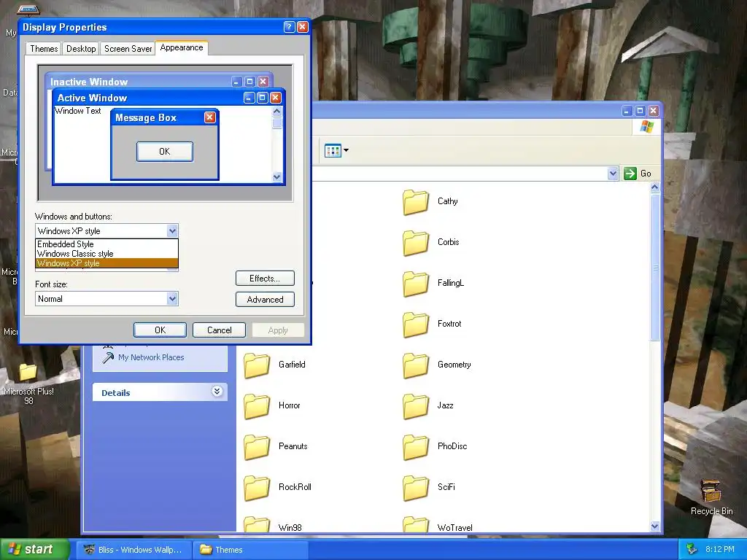Open the Start menu
Viewport: 747px width, 560px height.
tap(34, 549)
